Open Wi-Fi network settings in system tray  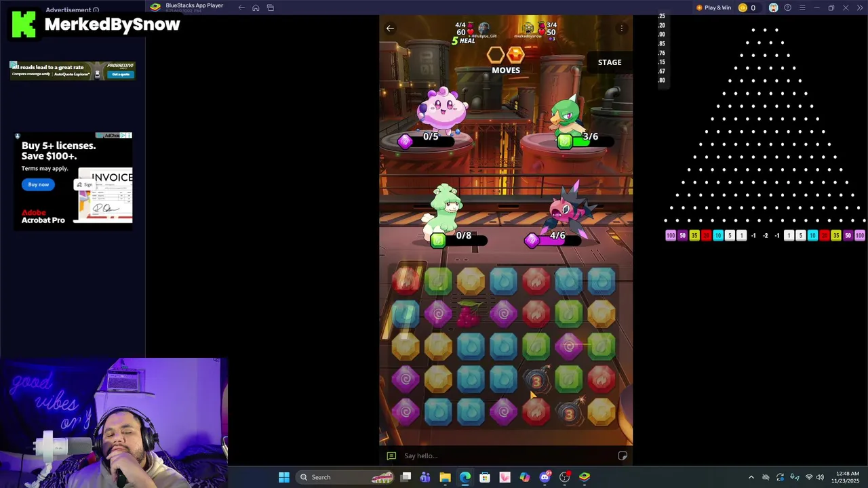(x=808, y=477)
